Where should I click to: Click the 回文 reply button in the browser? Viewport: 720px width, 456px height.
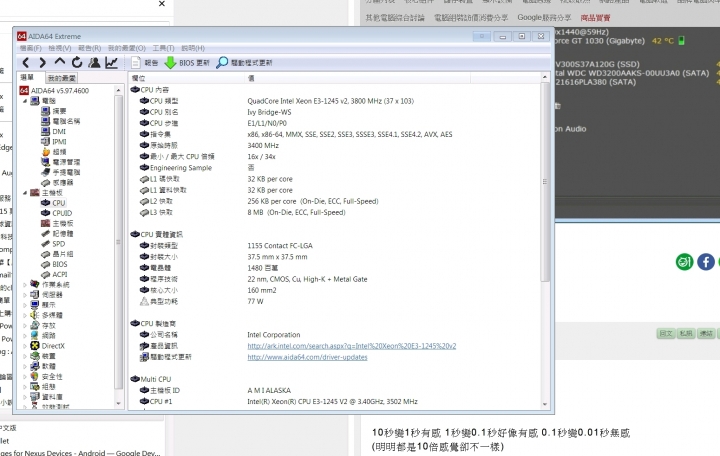click(x=666, y=333)
